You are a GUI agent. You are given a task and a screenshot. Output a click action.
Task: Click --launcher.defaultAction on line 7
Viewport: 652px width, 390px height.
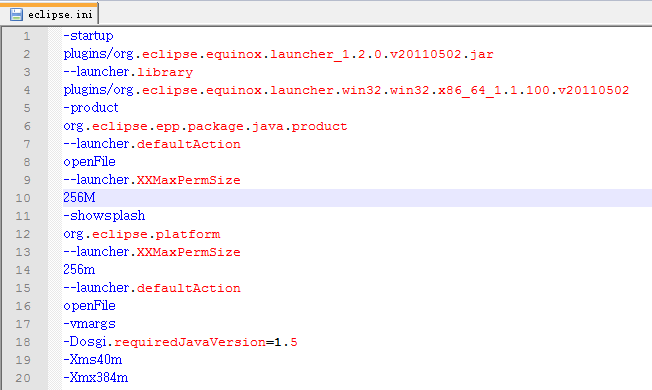[x=152, y=144]
